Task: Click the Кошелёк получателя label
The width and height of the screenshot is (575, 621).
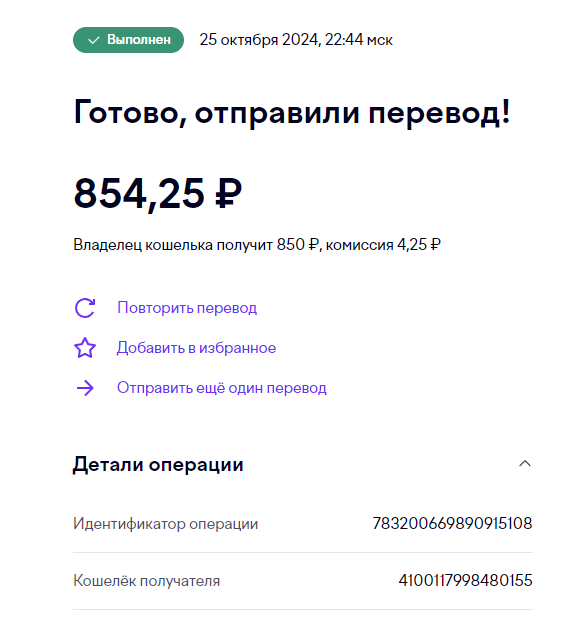Action: [x=147, y=581]
